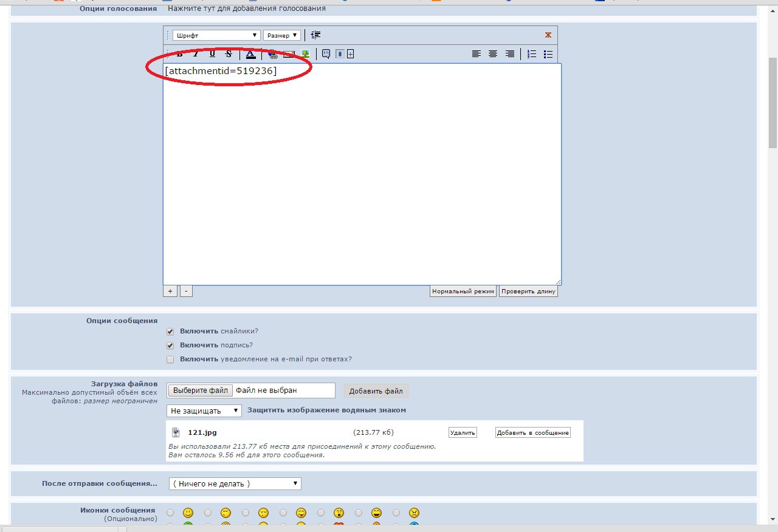778x532 pixels.
Task: Enable the e-mail notification on replies checkbox
Action: (x=170, y=360)
